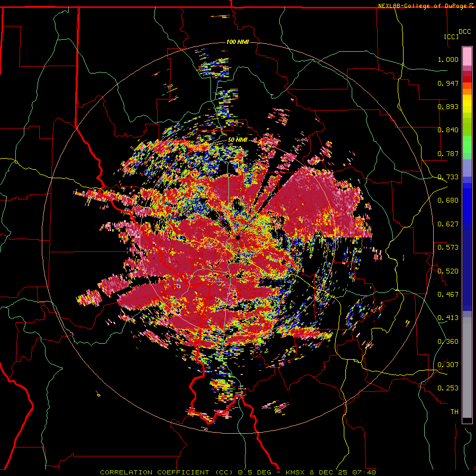Select the 0.680 legend value

coord(448,200)
